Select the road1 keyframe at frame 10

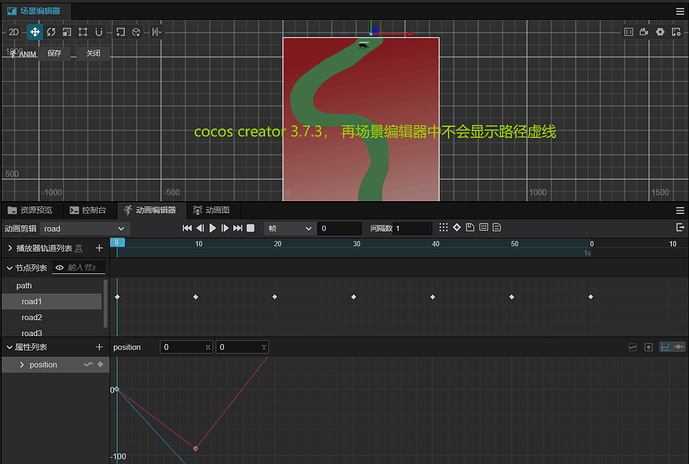(196, 297)
